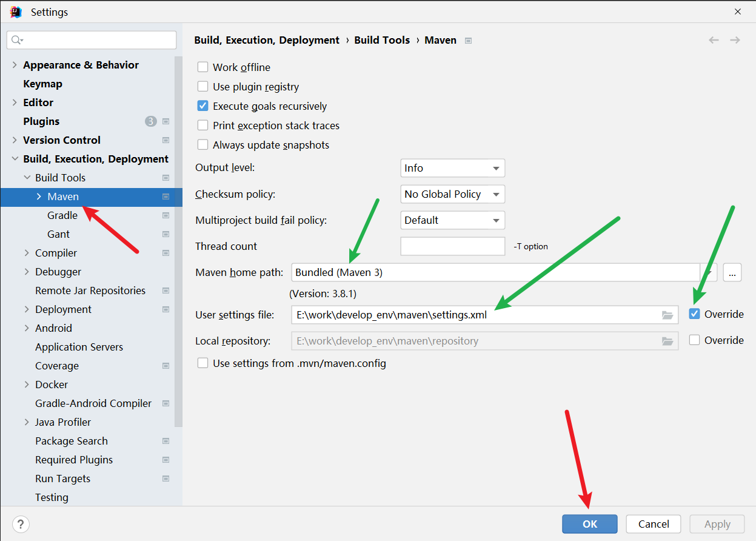Click the Apply button
The height and width of the screenshot is (541, 756).
click(x=717, y=524)
